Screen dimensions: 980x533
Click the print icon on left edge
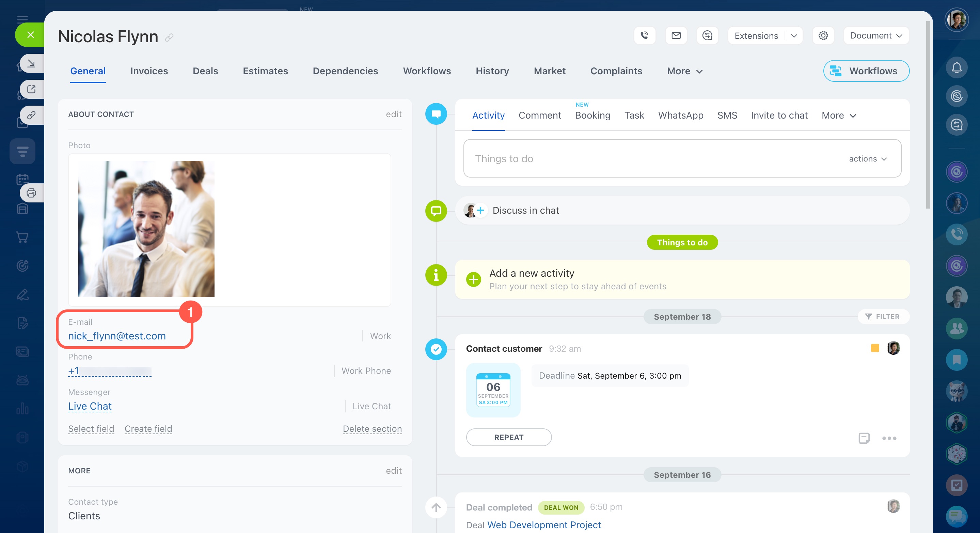tap(31, 193)
